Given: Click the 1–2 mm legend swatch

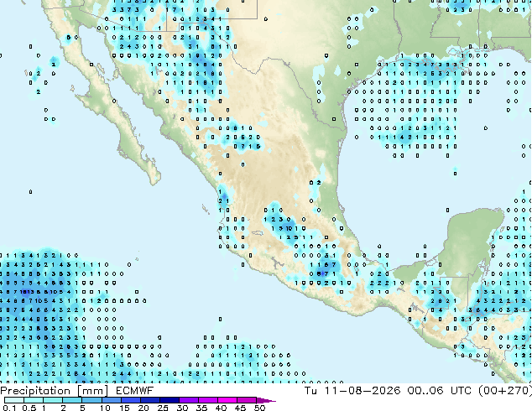Looking at the screenshot, I should [53, 400].
